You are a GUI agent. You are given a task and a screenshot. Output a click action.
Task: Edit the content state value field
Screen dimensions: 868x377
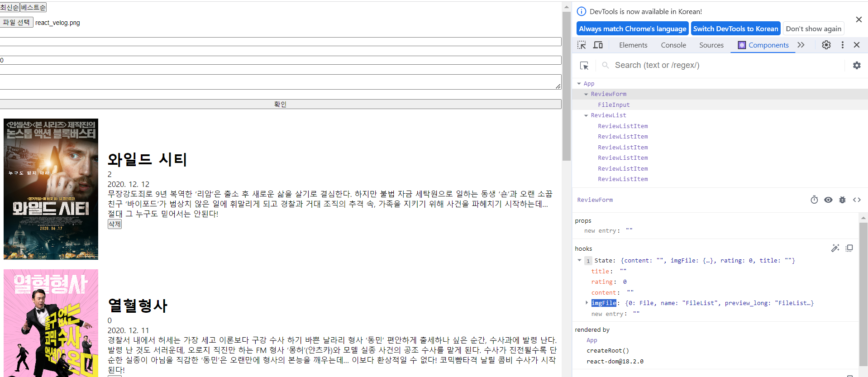[630, 292]
